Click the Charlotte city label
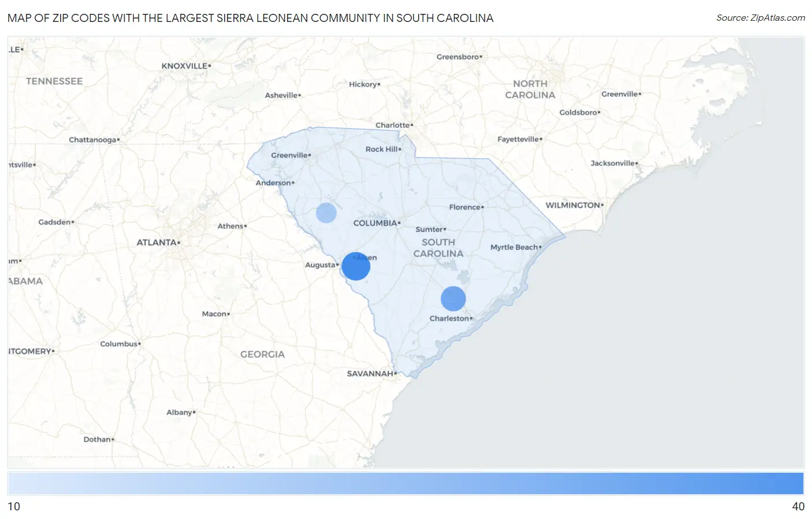This screenshot has width=812, height=519. click(x=393, y=125)
